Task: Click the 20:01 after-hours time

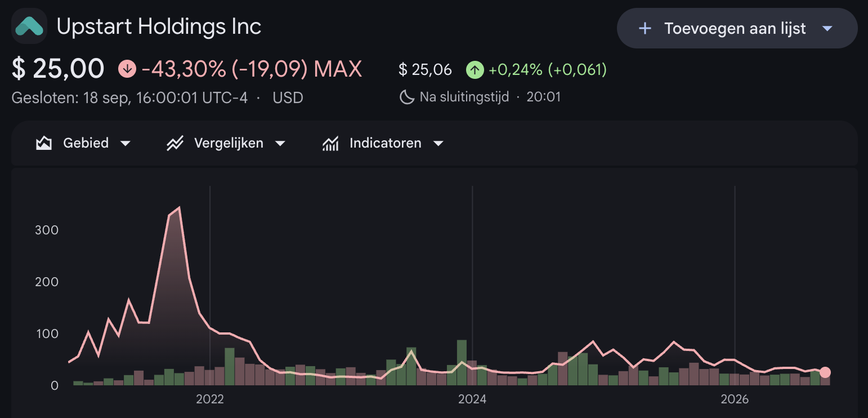Action: [544, 97]
